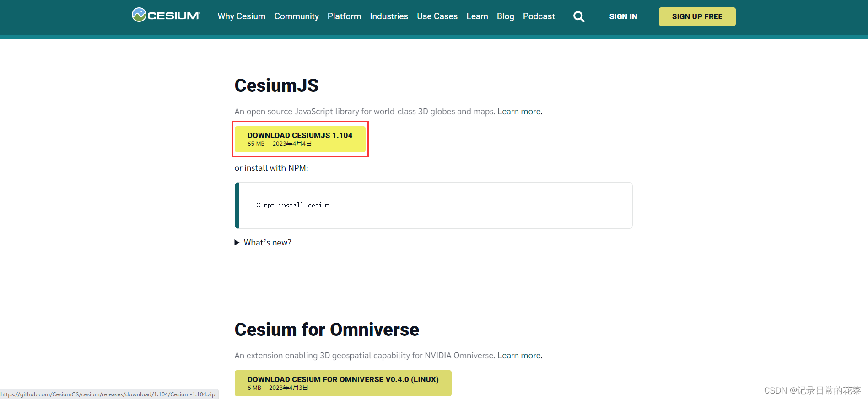Download CesiumJS 1.104 zip
868x399 pixels.
coord(300,139)
